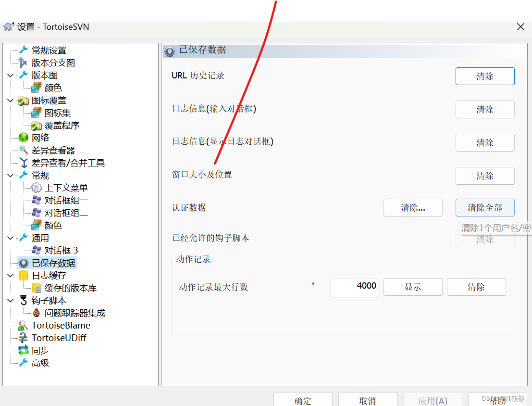Click the wrench icon beside 通用

click(x=24, y=238)
